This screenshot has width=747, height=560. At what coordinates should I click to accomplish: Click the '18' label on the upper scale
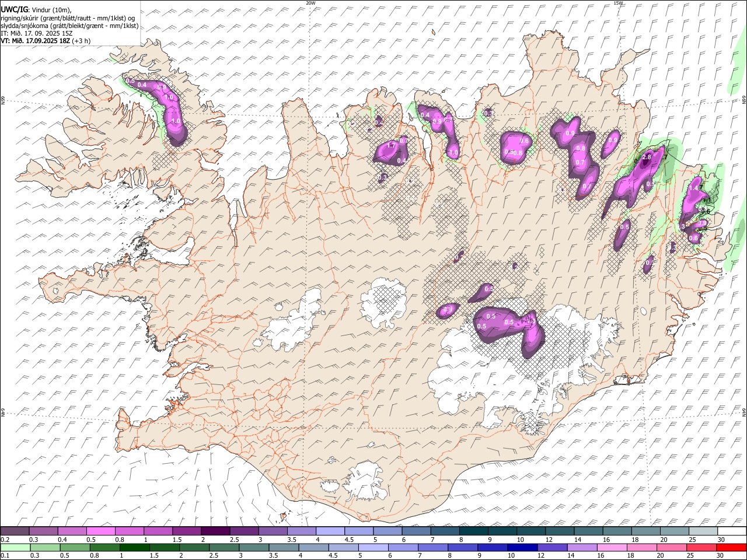(x=635, y=540)
